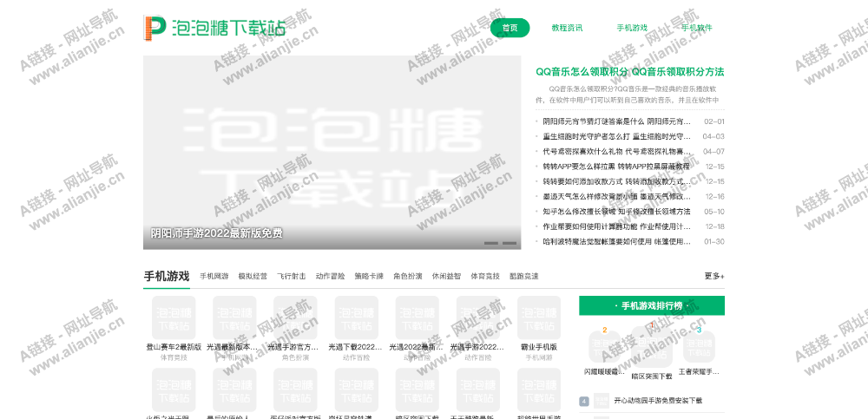The height and width of the screenshot is (419, 868).
Task: Switch to 手机游戏 in top navigation
Action: pyautogui.click(x=632, y=28)
